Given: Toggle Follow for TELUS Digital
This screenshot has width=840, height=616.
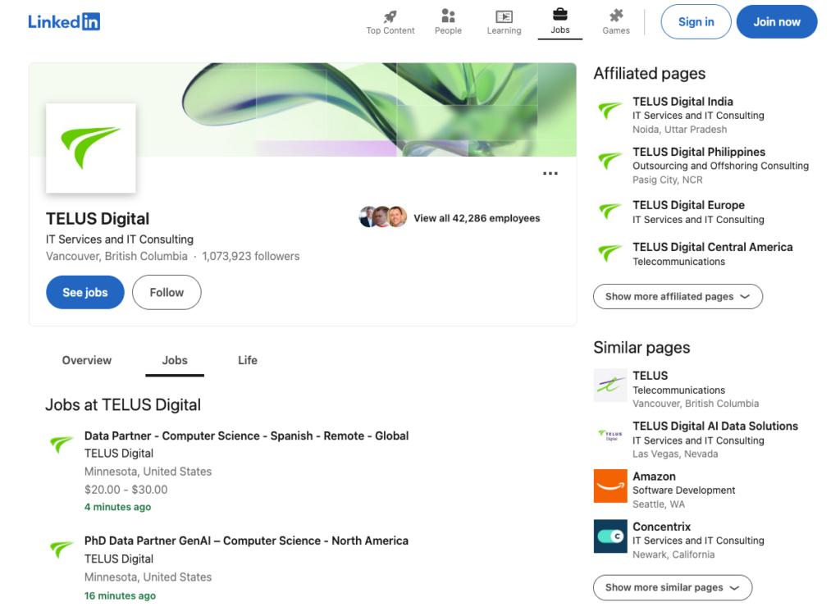Looking at the screenshot, I should pyautogui.click(x=167, y=292).
